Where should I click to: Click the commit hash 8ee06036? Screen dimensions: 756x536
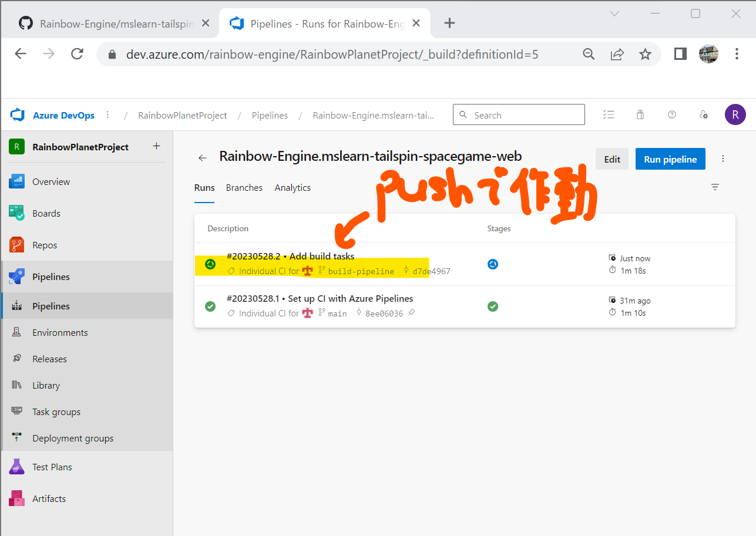(x=384, y=313)
